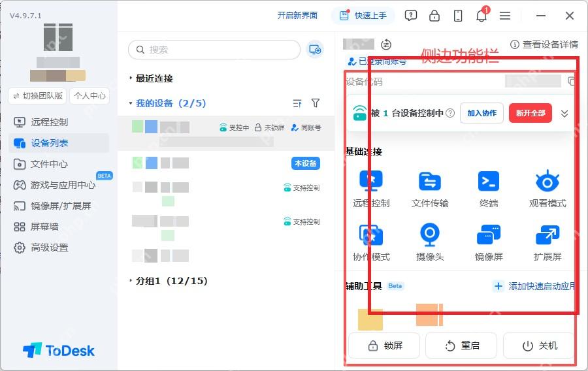Open 镜像屏/扩展屏 in sidebar
The width and height of the screenshot is (588, 371).
(x=59, y=206)
